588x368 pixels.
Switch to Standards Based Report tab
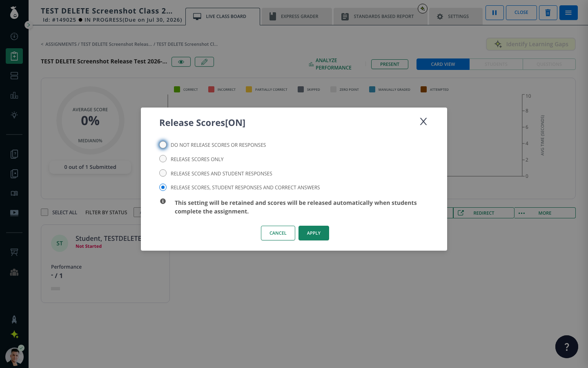pyautogui.click(x=380, y=16)
